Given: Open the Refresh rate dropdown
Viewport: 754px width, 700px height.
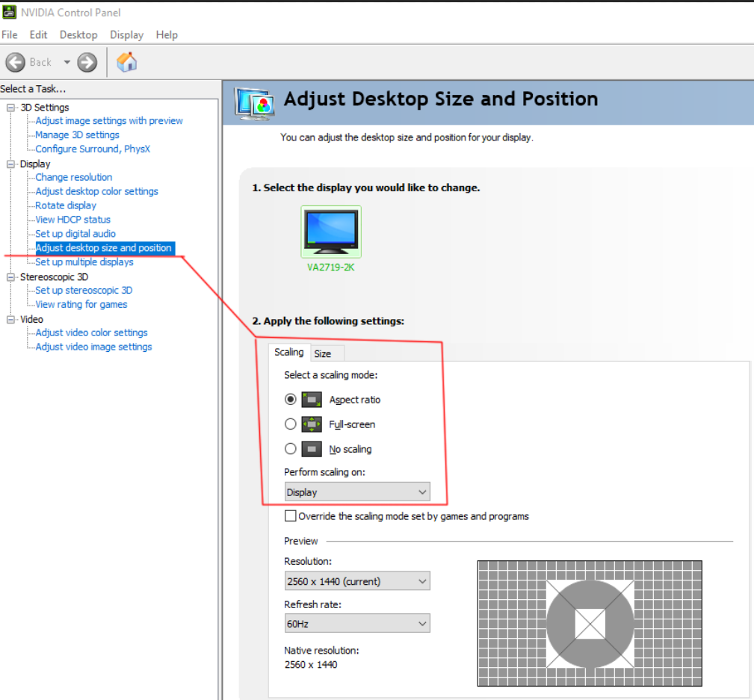Looking at the screenshot, I should [357, 622].
